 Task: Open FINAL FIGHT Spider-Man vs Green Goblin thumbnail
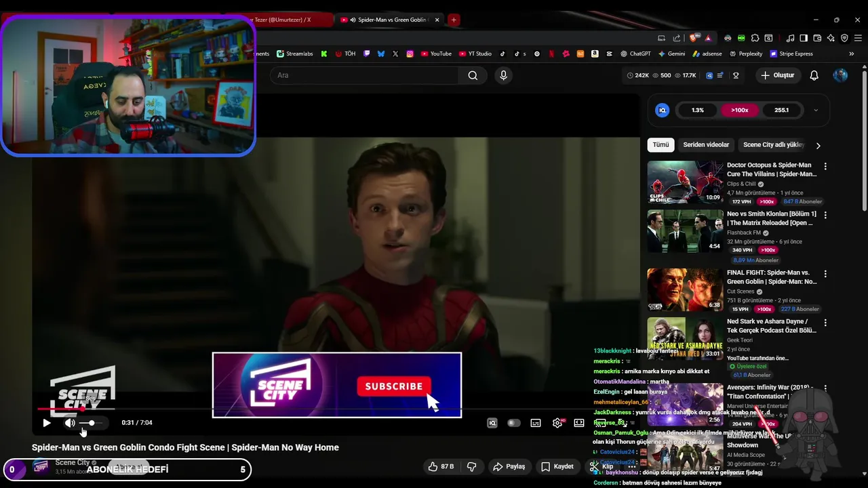pyautogui.click(x=685, y=289)
